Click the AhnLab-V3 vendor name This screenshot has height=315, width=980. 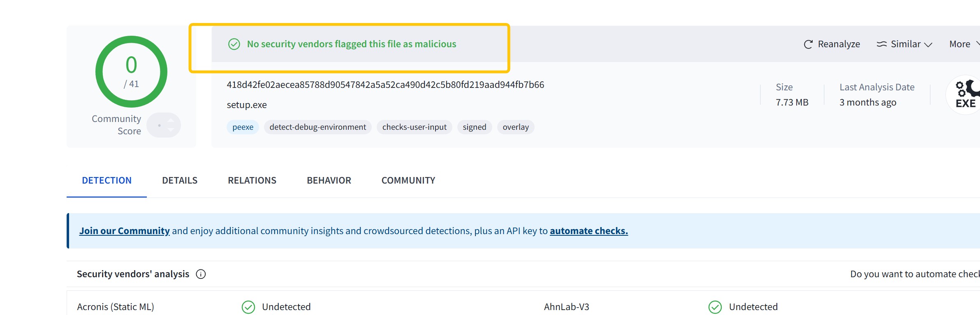(567, 307)
